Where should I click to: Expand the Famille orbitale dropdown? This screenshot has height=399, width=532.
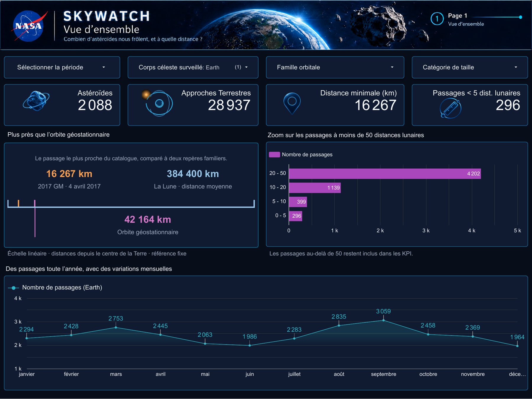click(x=335, y=67)
